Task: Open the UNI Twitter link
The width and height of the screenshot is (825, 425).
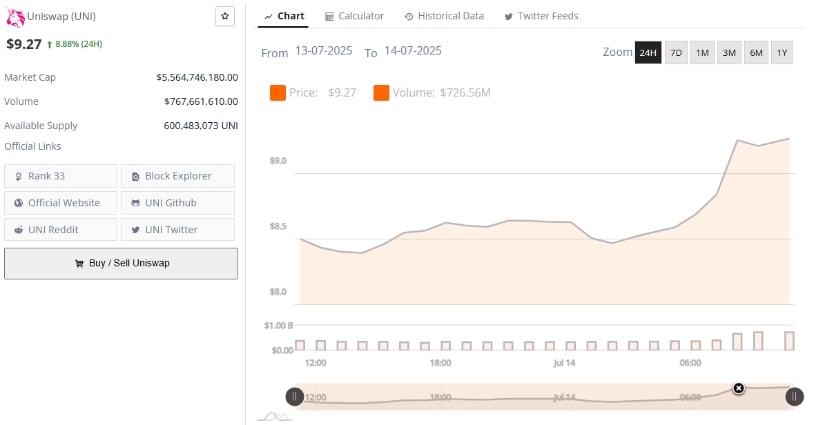Action: (178, 230)
